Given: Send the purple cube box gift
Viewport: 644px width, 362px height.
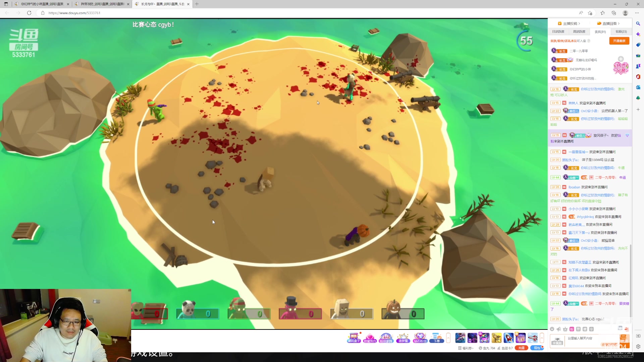Looking at the screenshot, I should [521, 338].
